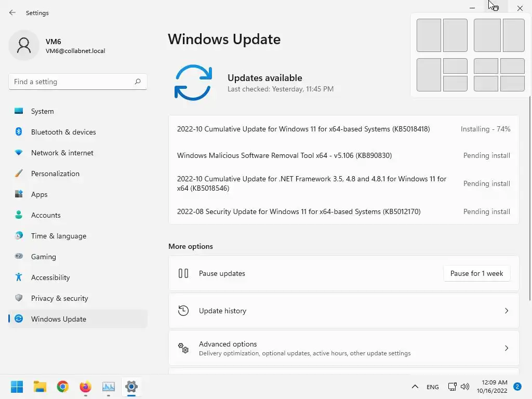Image resolution: width=532 pixels, height=399 pixels.
Task: Click Windows Malicious Software Removal Tool entry
Action: tap(343, 155)
